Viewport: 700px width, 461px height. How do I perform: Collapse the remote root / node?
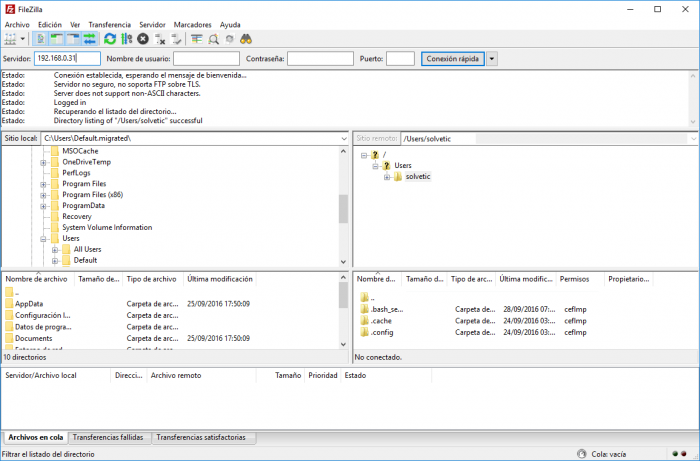click(364, 155)
